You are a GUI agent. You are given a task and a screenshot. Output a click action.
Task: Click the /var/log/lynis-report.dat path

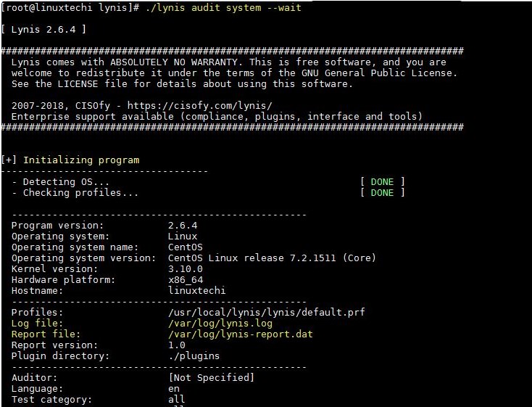(240, 334)
